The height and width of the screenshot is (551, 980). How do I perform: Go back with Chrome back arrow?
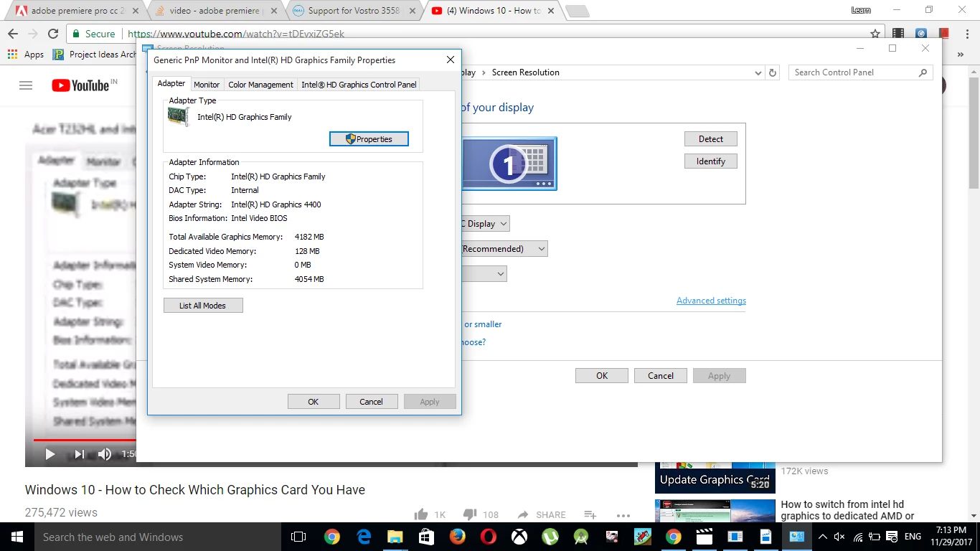click(13, 34)
